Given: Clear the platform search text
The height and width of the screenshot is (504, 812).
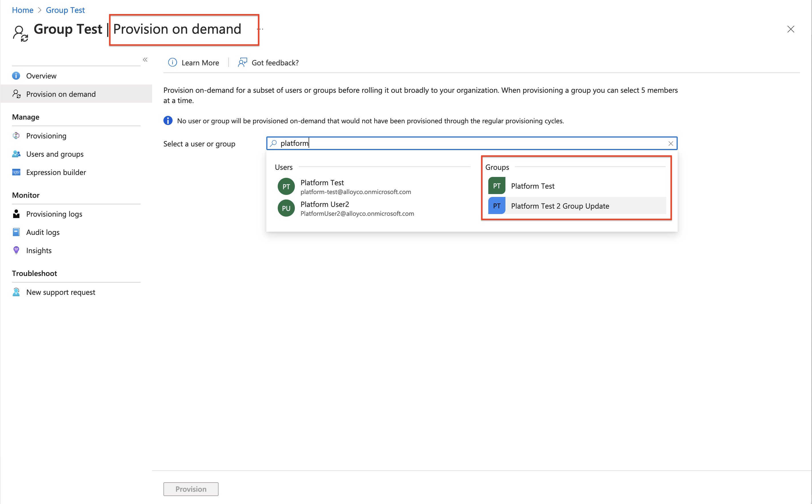Looking at the screenshot, I should coord(671,144).
